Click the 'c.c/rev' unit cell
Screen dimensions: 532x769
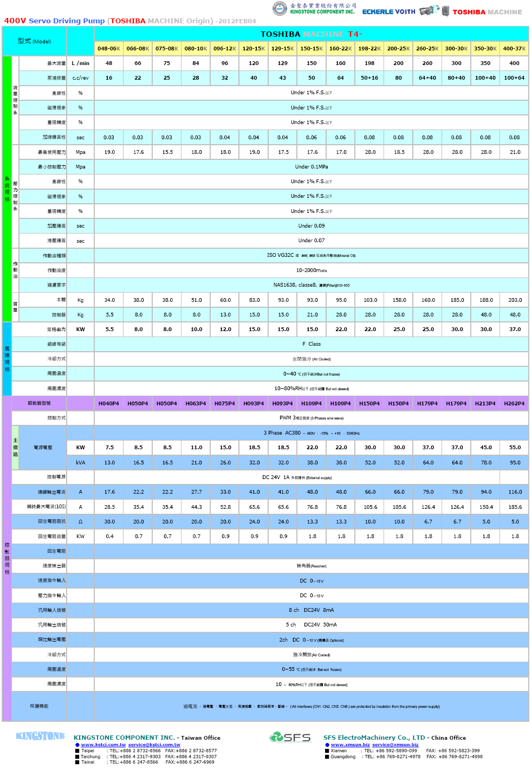click(x=81, y=78)
